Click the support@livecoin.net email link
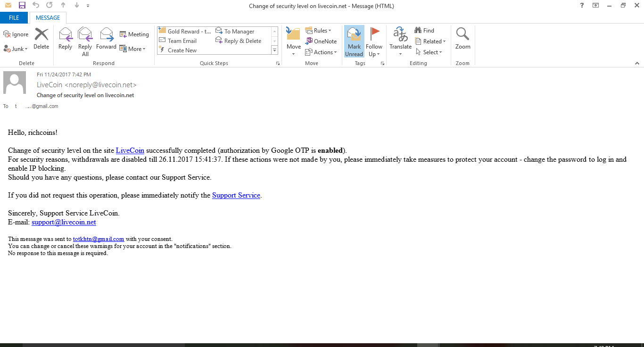 coord(64,222)
